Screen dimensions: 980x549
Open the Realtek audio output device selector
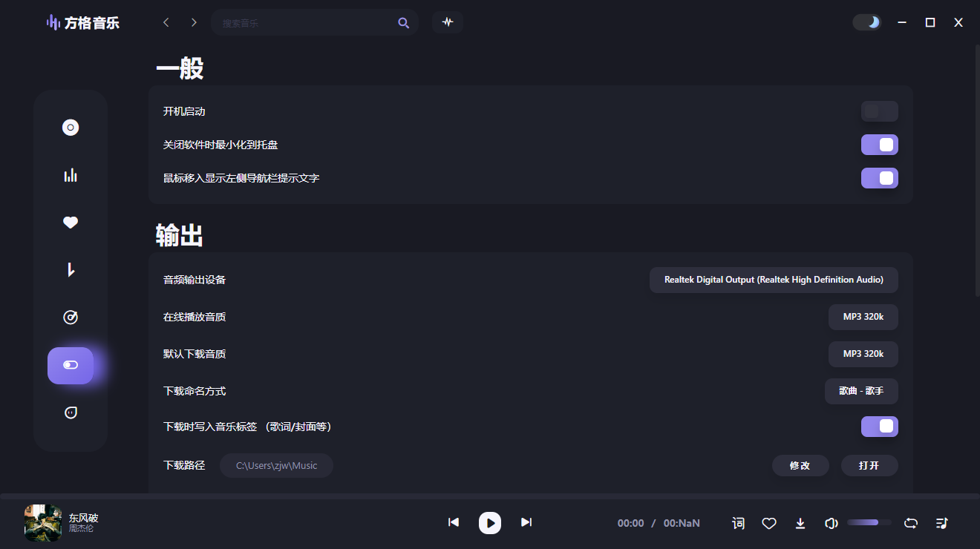tap(774, 280)
